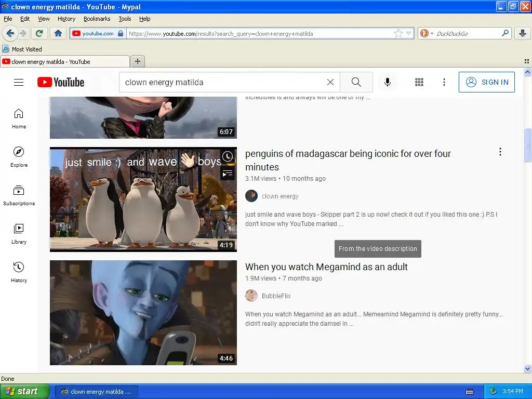Image resolution: width=532 pixels, height=399 pixels.
Task: Click the vertical scrollbar thumb
Action: tap(527, 145)
